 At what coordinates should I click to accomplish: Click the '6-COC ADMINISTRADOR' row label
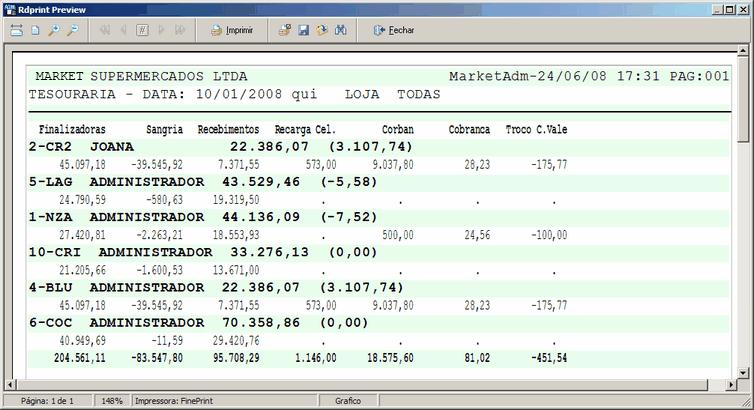pos(116,323)
